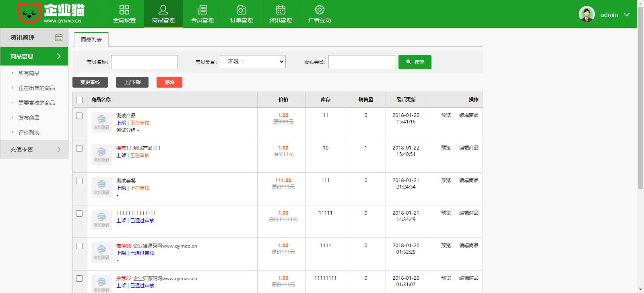Click the red 删除 button
This screenshot has width=644, height=293.
click(x=169, y=82)
